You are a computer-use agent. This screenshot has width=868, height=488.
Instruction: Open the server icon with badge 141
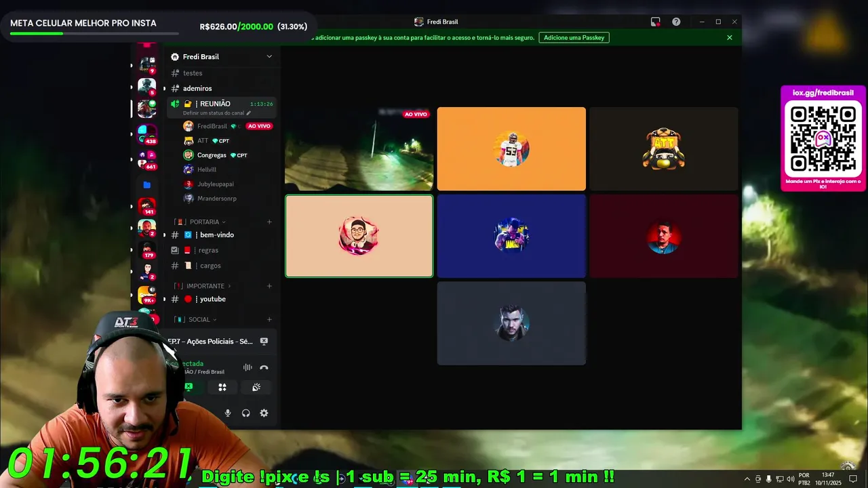(147, 206)
